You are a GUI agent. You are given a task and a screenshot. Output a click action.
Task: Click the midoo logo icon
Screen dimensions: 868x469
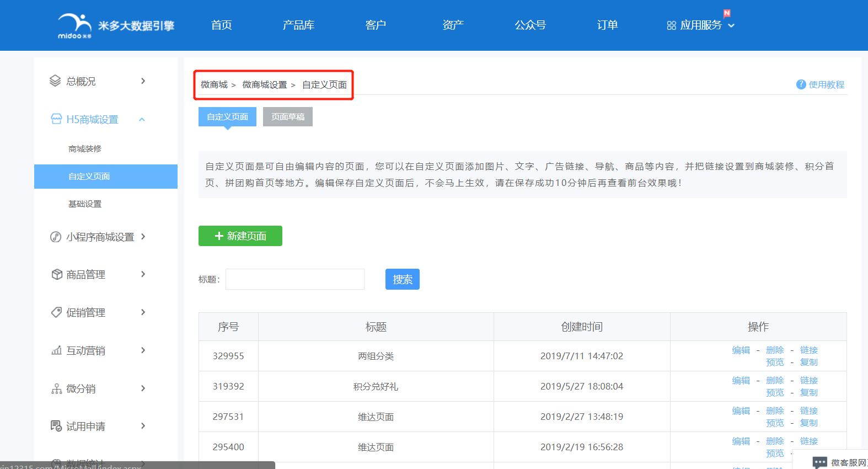[x=75, y=26]
